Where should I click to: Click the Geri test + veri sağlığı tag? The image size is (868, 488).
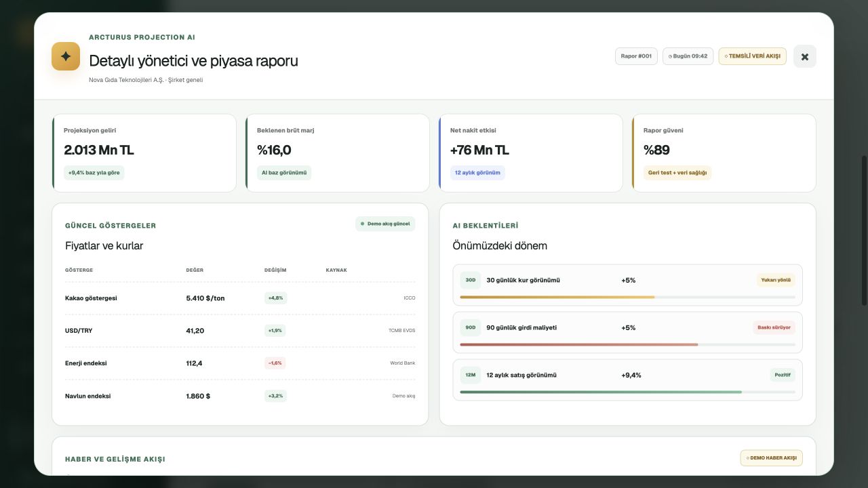pos(677,173)
